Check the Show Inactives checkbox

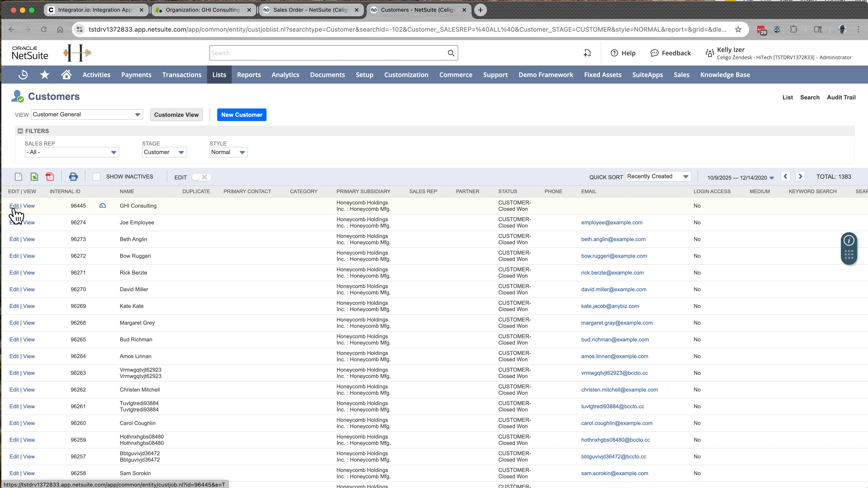tap(97, 176)
